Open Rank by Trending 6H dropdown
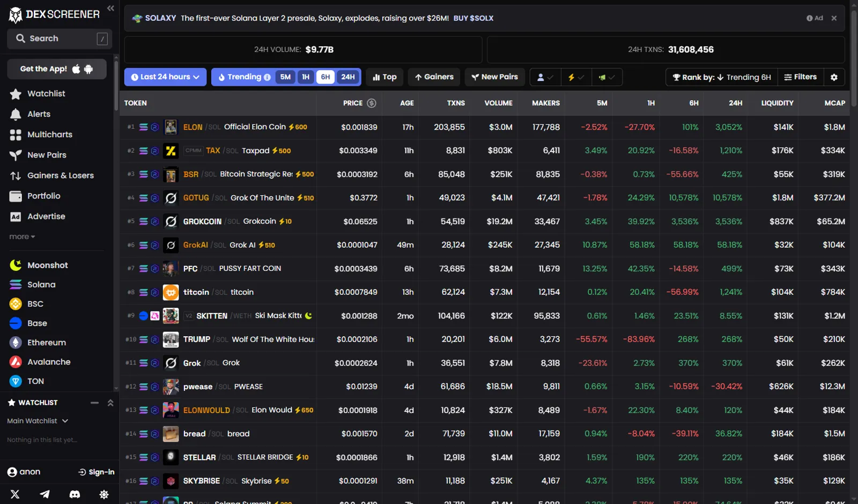The height and width of the screenshot is (504, 858). coord(721,77)
